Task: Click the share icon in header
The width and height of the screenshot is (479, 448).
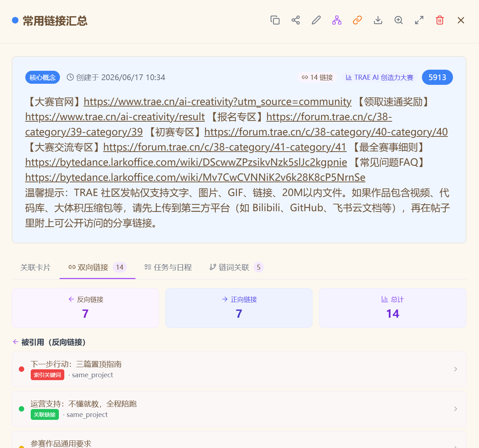Action: coord(295,20)
